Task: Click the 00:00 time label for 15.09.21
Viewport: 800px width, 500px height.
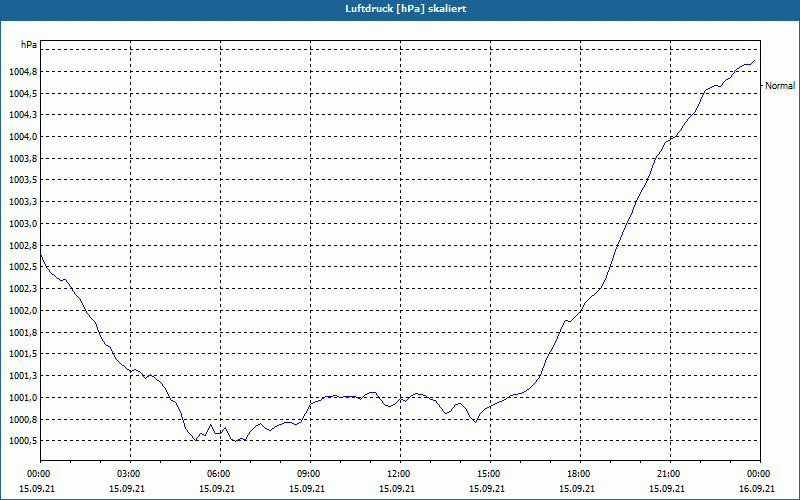Action: coord(37,474)
